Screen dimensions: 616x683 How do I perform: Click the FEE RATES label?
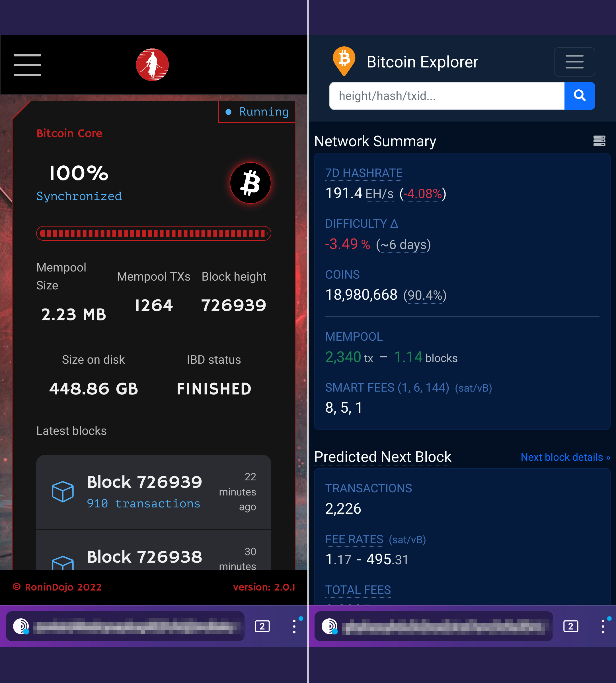[354, 539]
